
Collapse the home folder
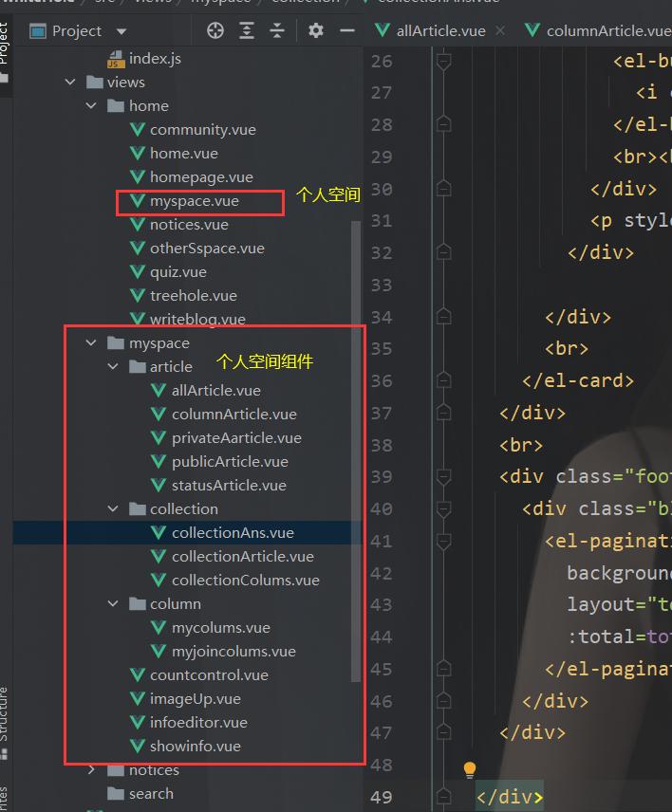(x=91, y=105)
